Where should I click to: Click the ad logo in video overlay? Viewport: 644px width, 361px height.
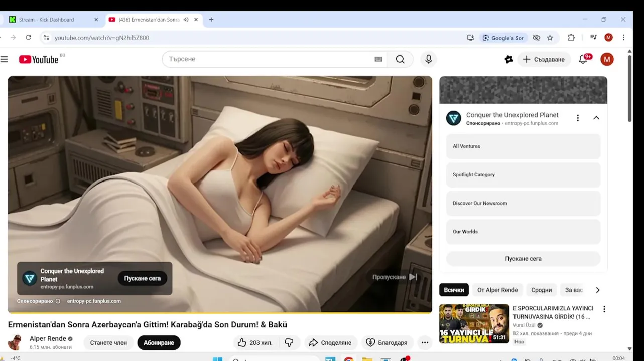point(30,278)
